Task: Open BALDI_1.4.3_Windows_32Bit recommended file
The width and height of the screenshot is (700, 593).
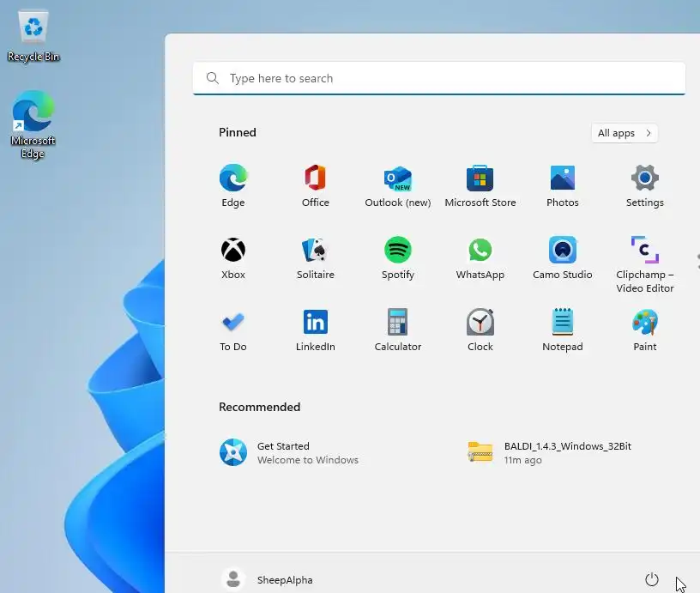Action: coord(549,452)
